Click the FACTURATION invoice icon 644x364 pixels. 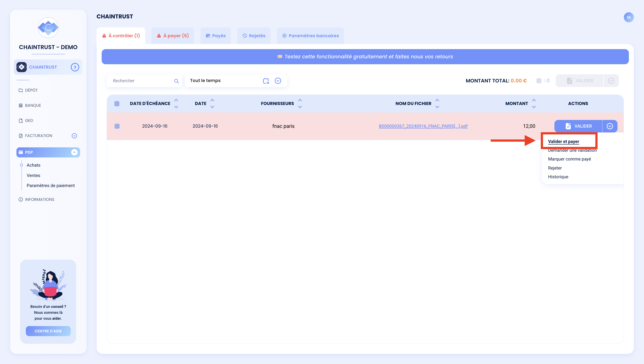21,136
